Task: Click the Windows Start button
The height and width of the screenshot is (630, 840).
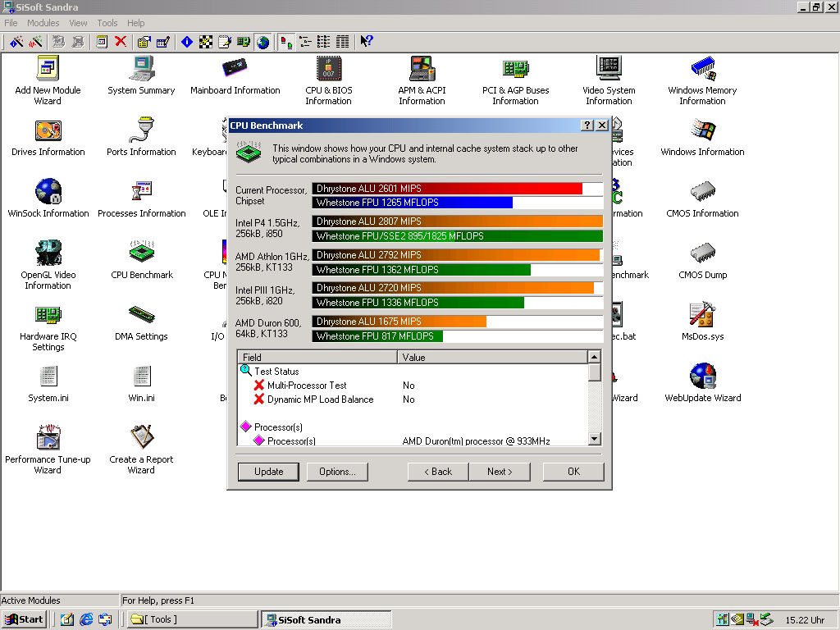Action: [24, 619]
